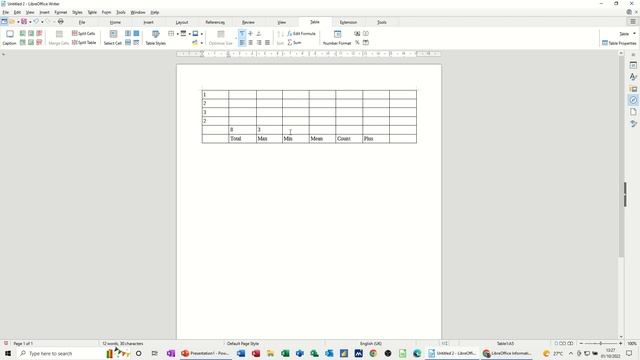Open the sidebar Page panel icon
640x360 pixels.
633,112
